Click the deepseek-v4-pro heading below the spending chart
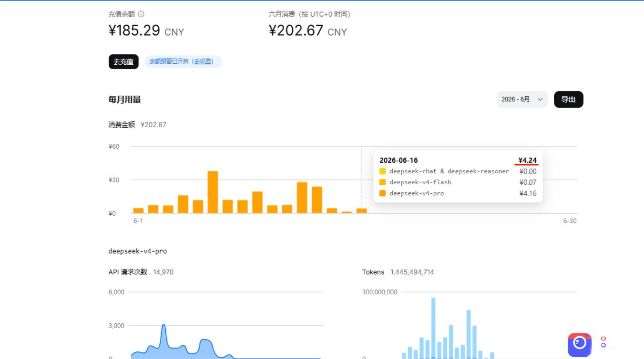Screen dimensions: 644x359 coord(138,251)
